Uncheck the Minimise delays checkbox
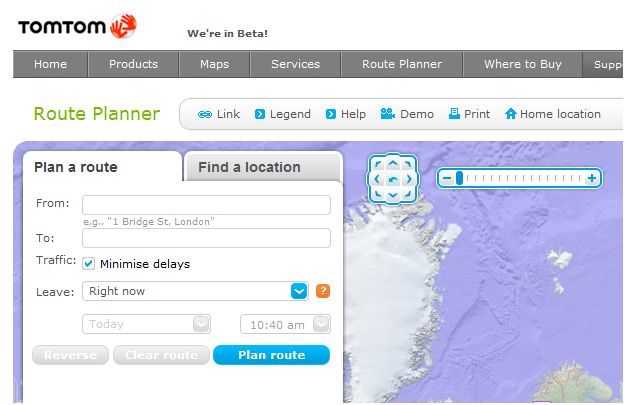The height and width of the screenshot is (405, 625). pyautogui.click(x=88, y=263)
